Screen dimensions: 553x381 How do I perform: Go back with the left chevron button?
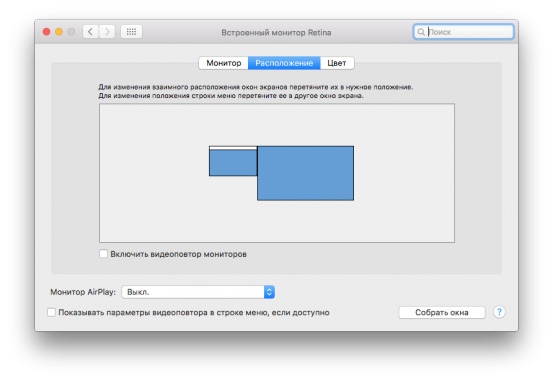[x=91, y=32]
